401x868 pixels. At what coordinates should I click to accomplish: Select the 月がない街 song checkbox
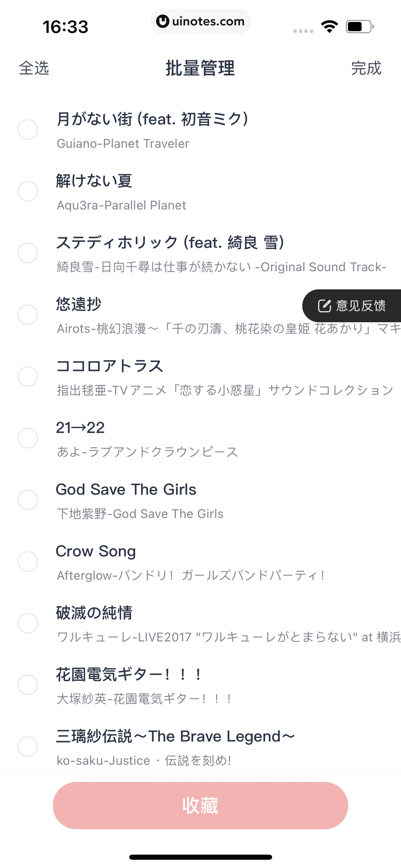click(28, 130)
